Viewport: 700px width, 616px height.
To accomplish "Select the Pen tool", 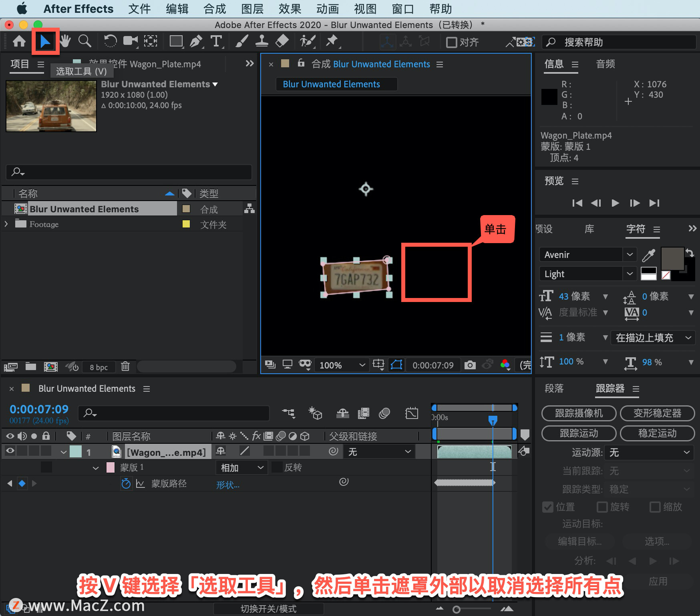I will 196,41.
